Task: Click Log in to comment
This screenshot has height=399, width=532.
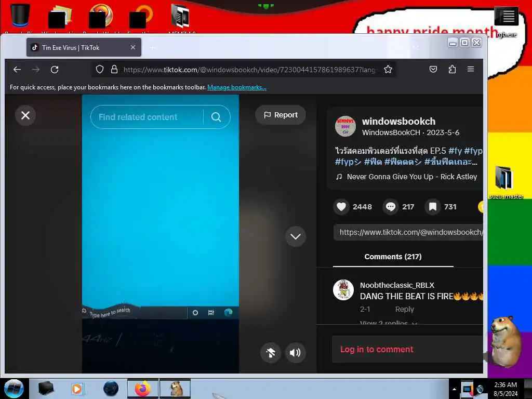Action: coord(377,350)
